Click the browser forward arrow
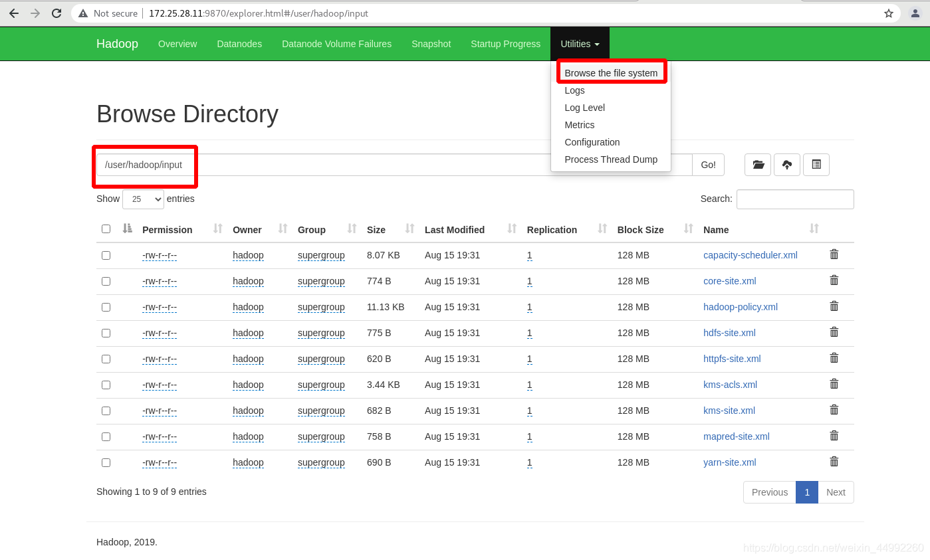Screen dimensions: 930x560 point(35,13)
